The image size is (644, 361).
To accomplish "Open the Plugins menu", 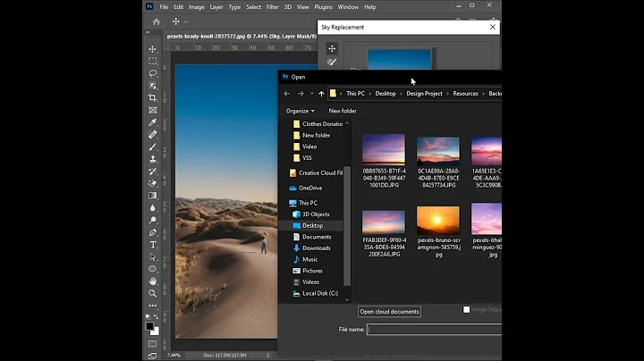I will click(323, 7).
